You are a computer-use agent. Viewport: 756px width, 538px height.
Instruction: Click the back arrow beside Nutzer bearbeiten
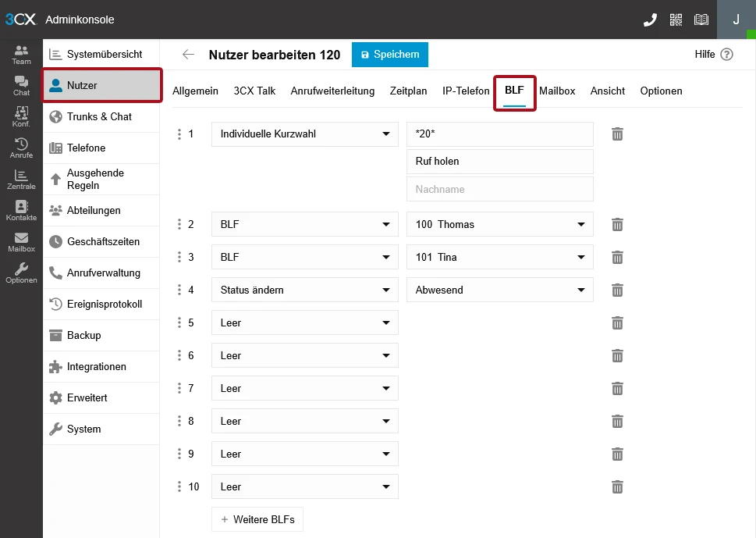[x=188, y=55]
